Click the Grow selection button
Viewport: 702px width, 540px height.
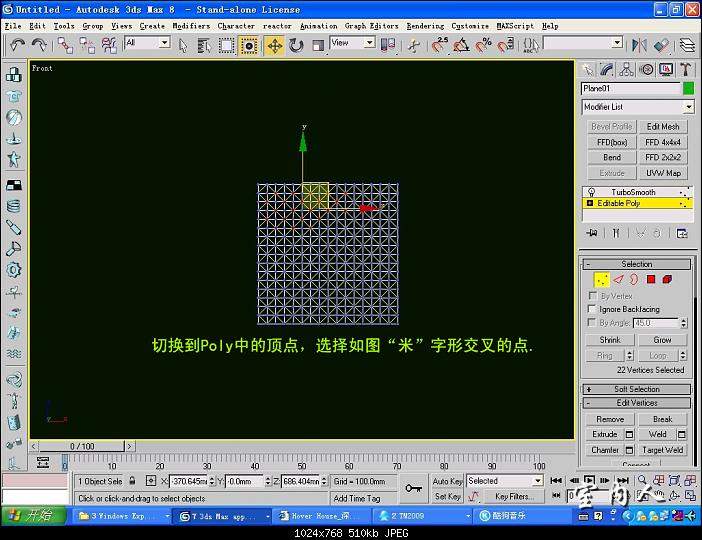(663, 340)
